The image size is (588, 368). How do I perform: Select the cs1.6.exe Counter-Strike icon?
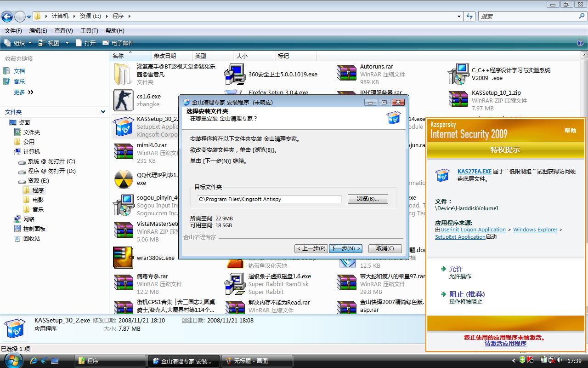pos(123,100)
